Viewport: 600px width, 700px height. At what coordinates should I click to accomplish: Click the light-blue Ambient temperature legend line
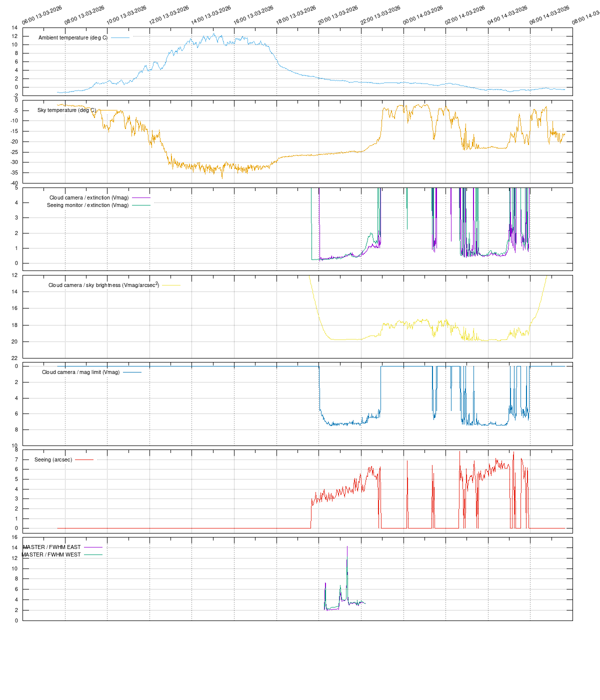tap(120, 38)
